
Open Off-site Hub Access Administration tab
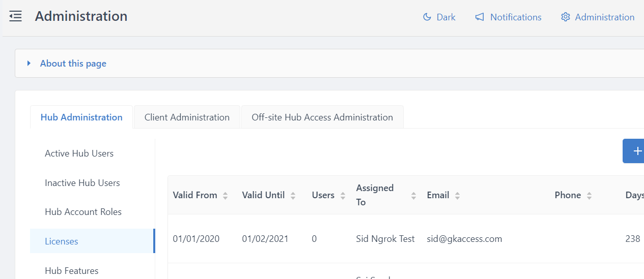tap(322, 117)
